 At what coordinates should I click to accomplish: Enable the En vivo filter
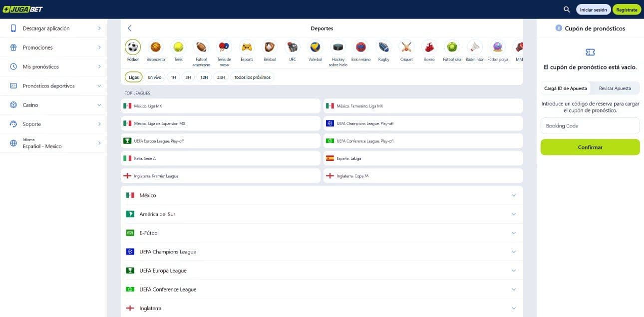click(154, 77)
